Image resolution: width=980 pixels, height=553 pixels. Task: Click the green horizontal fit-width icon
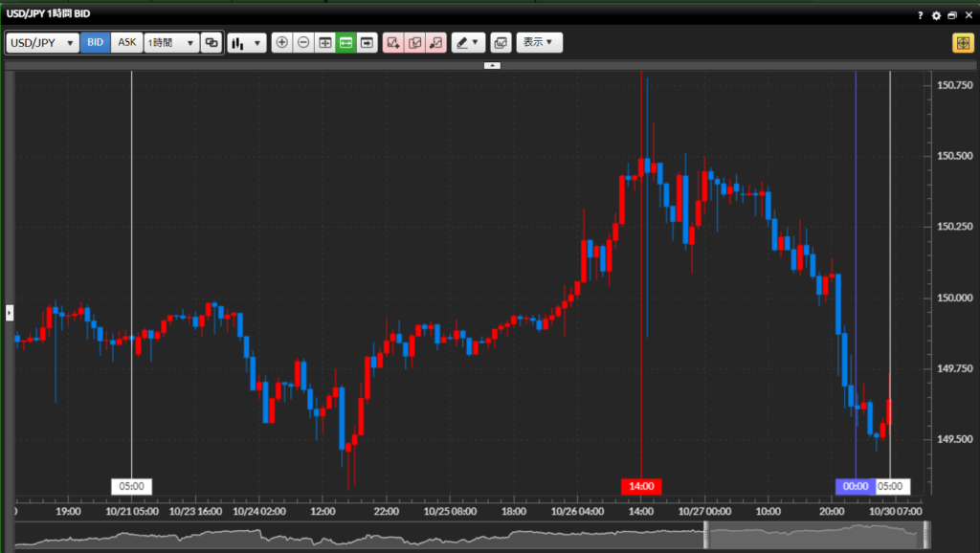tap(345, 43)
